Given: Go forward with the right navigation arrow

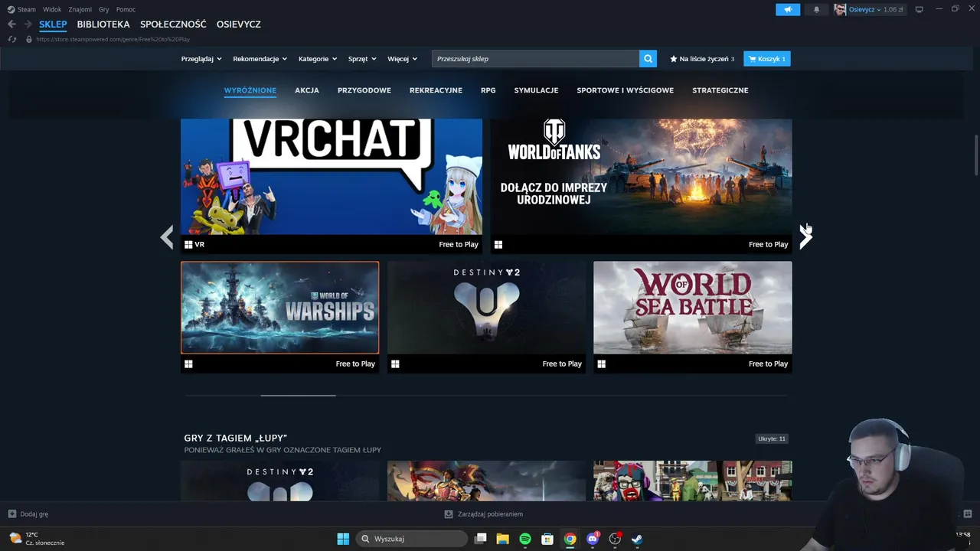Looking at the screenshot, I should point(28,24).
